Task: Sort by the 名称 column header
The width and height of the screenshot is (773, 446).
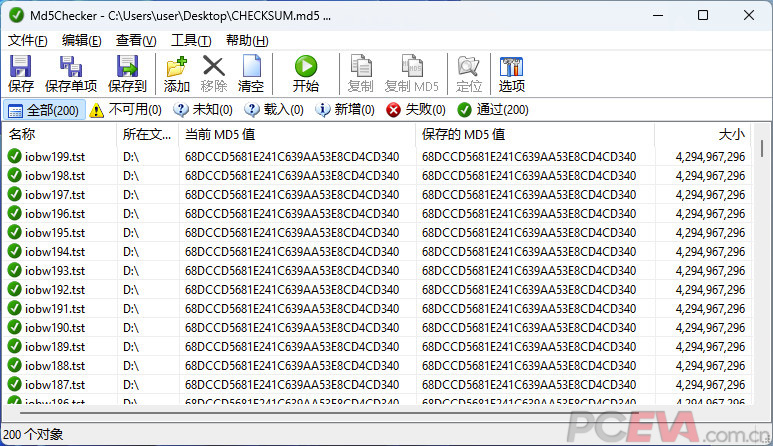Action: tap(60, 134)
